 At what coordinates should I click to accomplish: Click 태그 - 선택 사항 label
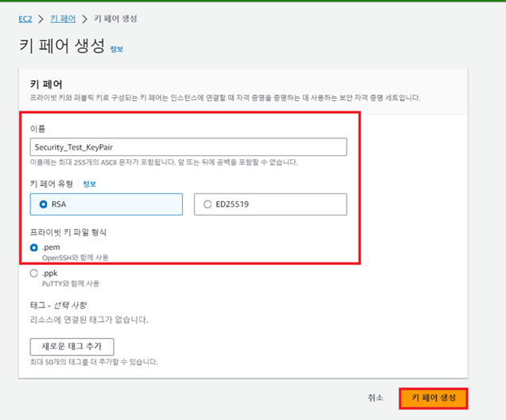point(58,305)
